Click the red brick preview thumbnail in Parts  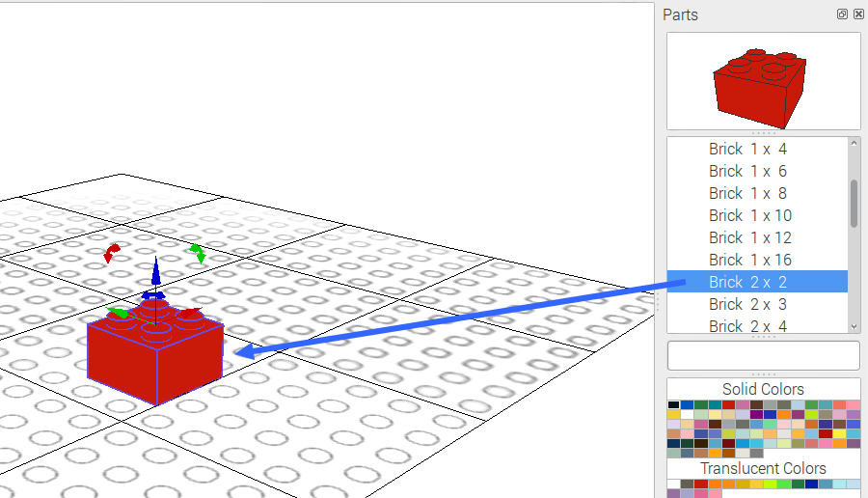tap(764, 81)
